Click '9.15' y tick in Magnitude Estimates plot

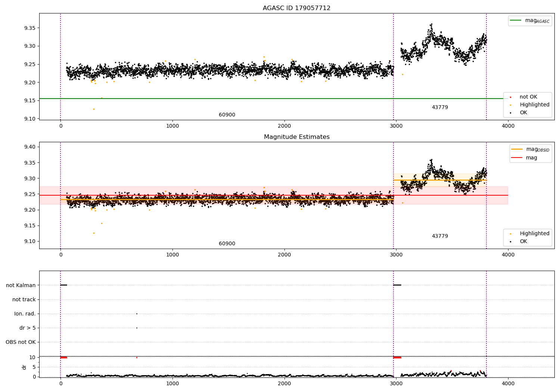30,225
